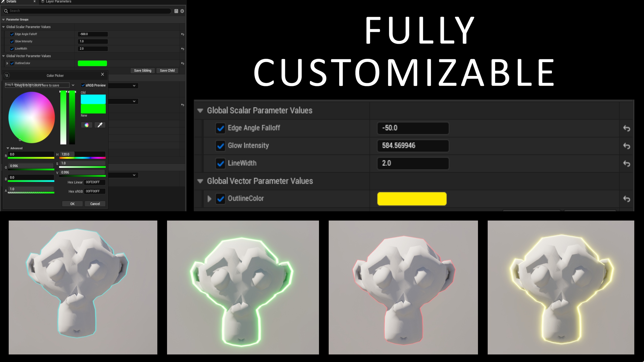
Task: Collapse the Parameter Groups section
Action: tap(4, 20)
